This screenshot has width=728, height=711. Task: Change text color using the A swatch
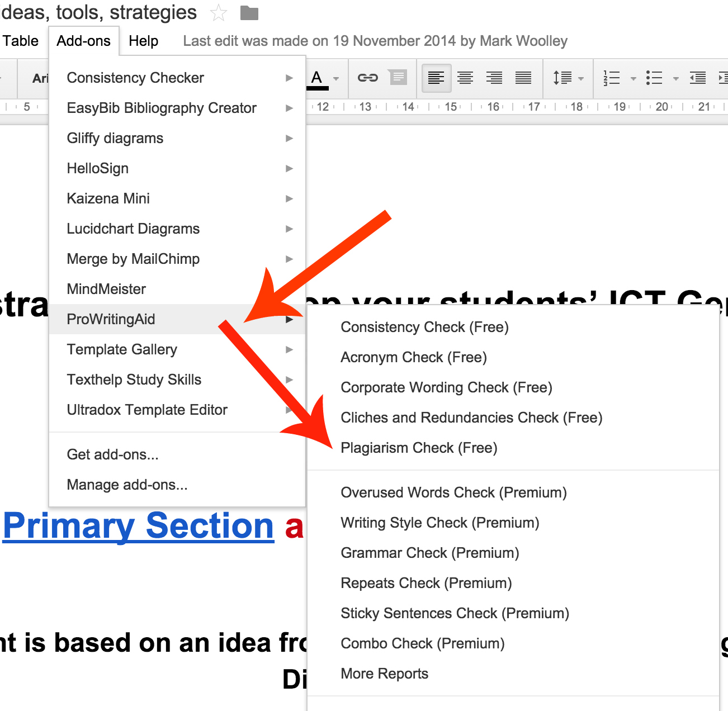[316, 78]
